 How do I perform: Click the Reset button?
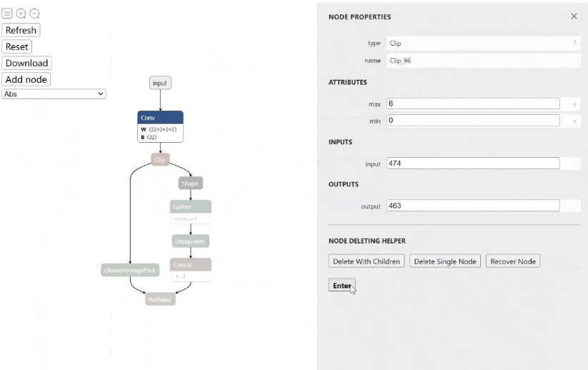[x=17, y=46]
